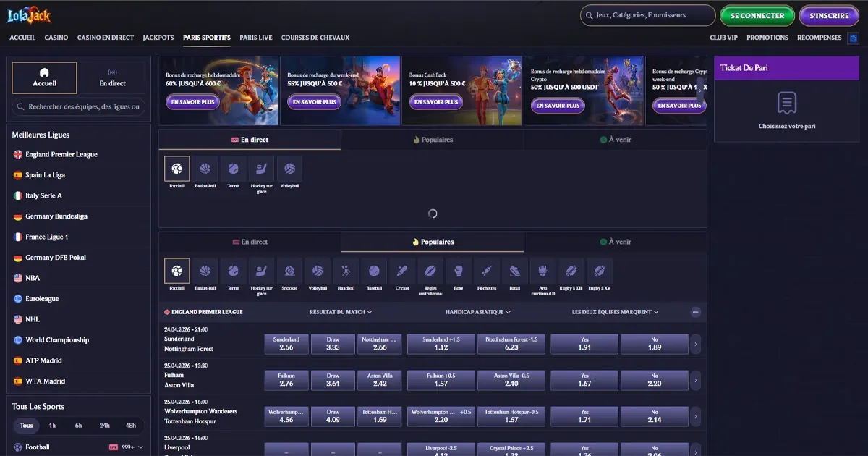Select Football icon in Populaires sports row
This screenshot has width=868, height=456.
click(x=177, y=271)
